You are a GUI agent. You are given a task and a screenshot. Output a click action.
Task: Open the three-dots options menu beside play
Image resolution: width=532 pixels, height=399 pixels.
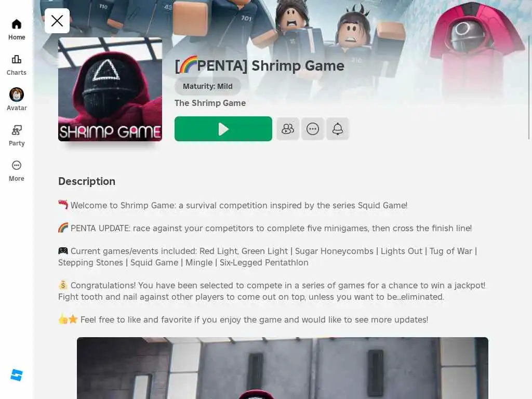pyautogui.click(x=312, y=129)
